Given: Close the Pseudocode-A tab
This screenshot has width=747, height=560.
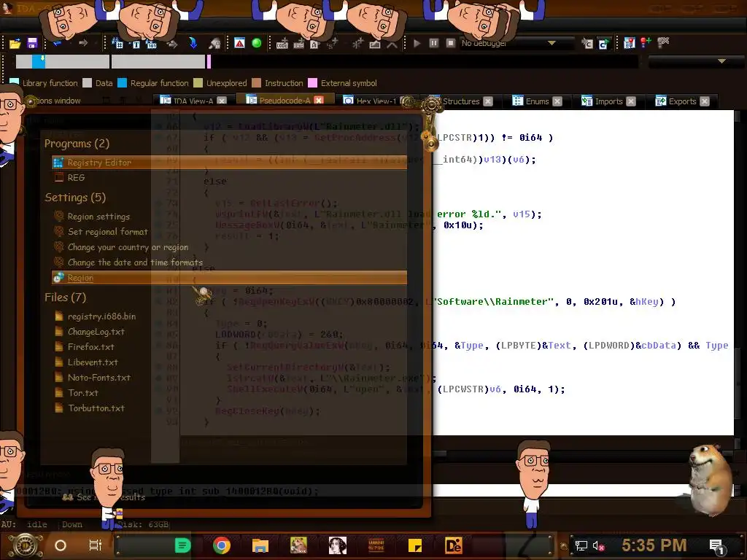Looking at the screenshot, I should pos(319,100).
